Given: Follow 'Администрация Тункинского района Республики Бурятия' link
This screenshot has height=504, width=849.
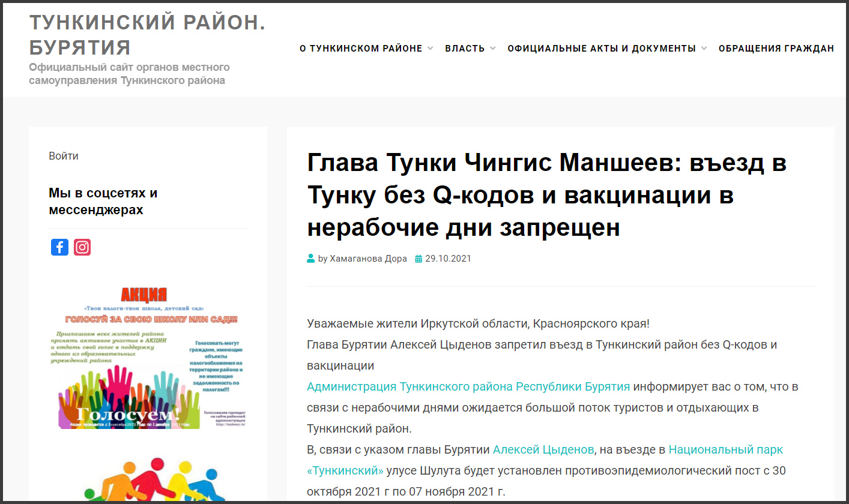Looking at the screenshot, I should coord(468,386).
